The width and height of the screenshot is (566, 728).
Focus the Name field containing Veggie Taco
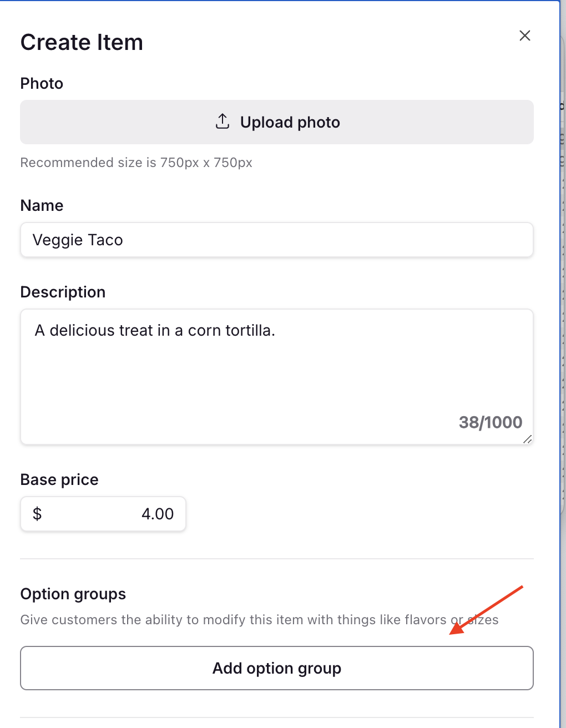(276, 240)
